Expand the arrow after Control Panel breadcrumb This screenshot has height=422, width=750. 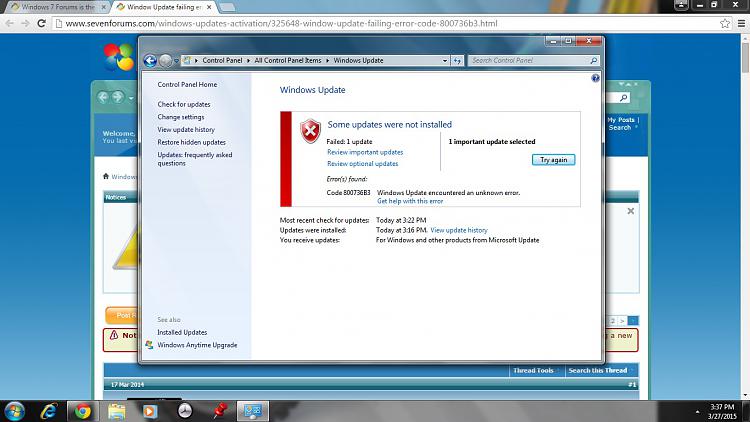(248, 60)
